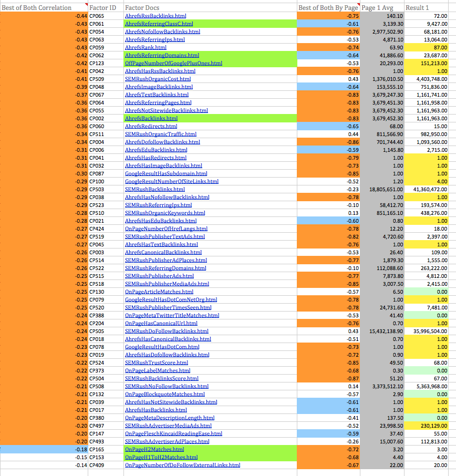The image size is (456, 476).
Task: Select the CP123 factor ID cell
Action: [x=106, y=64]
